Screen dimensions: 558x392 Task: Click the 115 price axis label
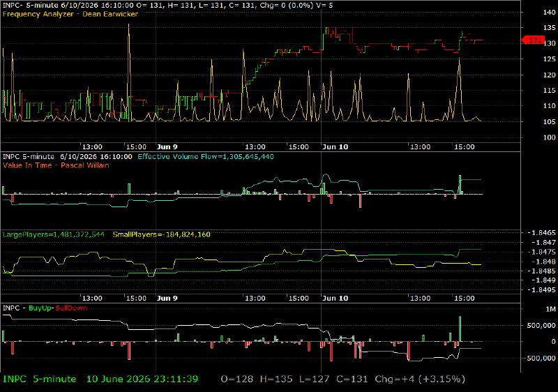(549, 91)
